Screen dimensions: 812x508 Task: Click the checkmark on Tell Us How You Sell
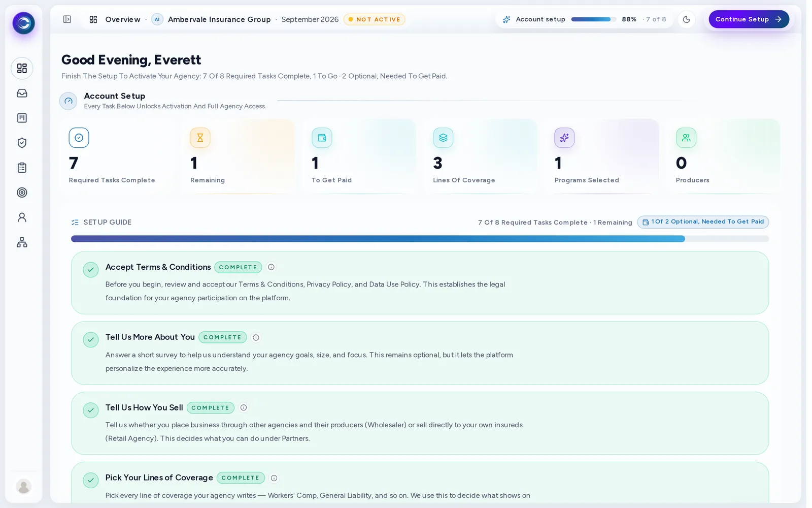click(x=91, y=410)
